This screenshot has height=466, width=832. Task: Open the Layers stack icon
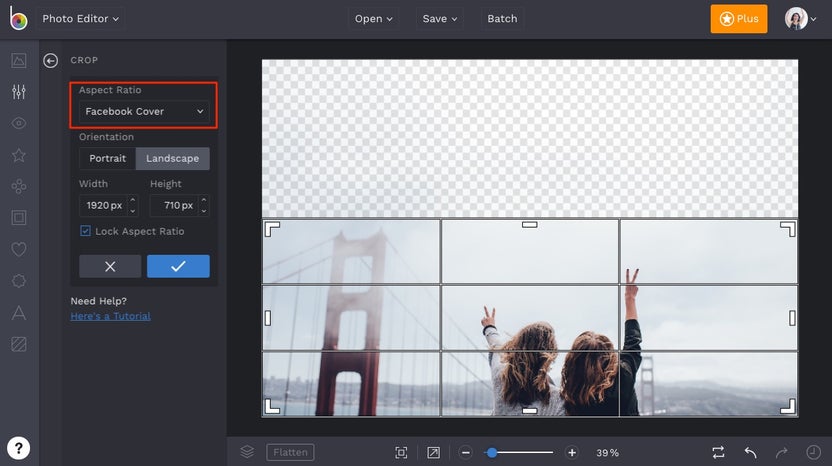247,452
